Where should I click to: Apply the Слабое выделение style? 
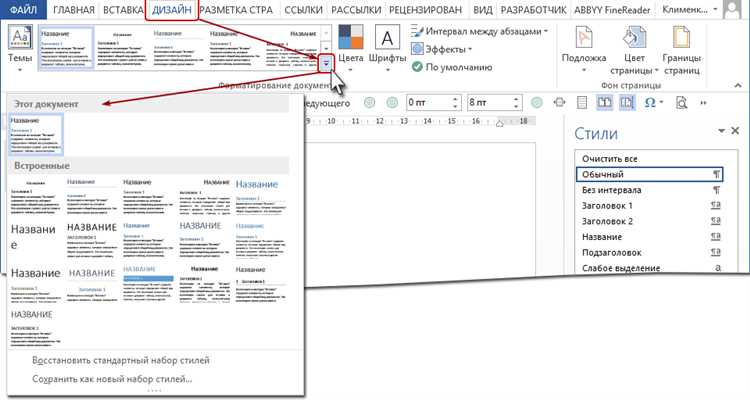tap(651, 268)
